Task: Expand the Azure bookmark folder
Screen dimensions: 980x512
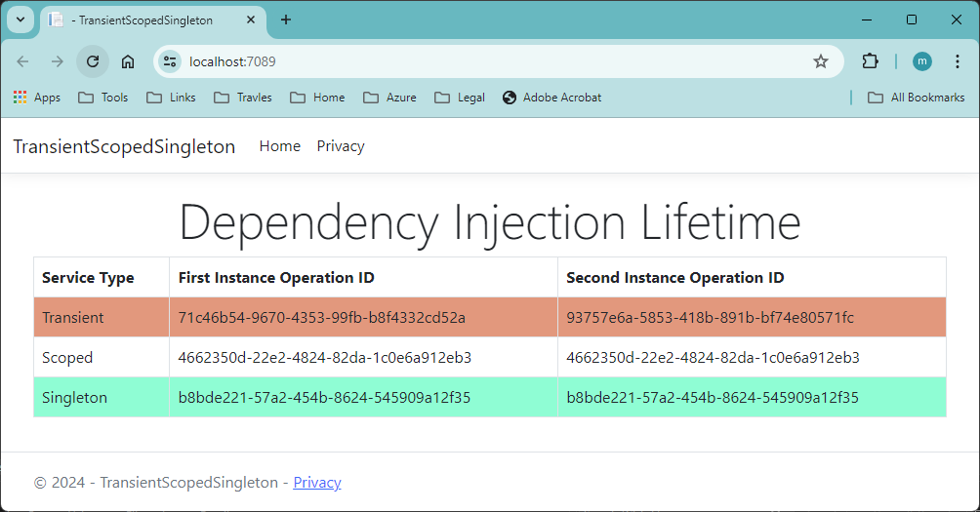Action: click(x=389, y=98)
